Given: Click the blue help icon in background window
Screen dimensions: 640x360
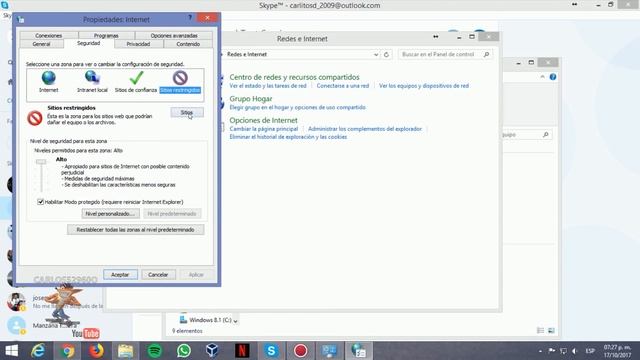Looking at the screenshot, I should pos(553,77).
